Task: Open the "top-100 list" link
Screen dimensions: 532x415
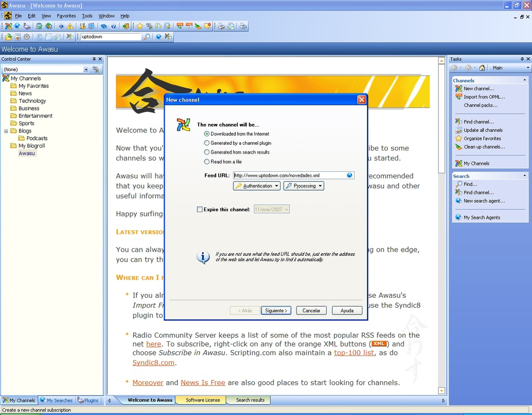Action: [x=354, y=353]
